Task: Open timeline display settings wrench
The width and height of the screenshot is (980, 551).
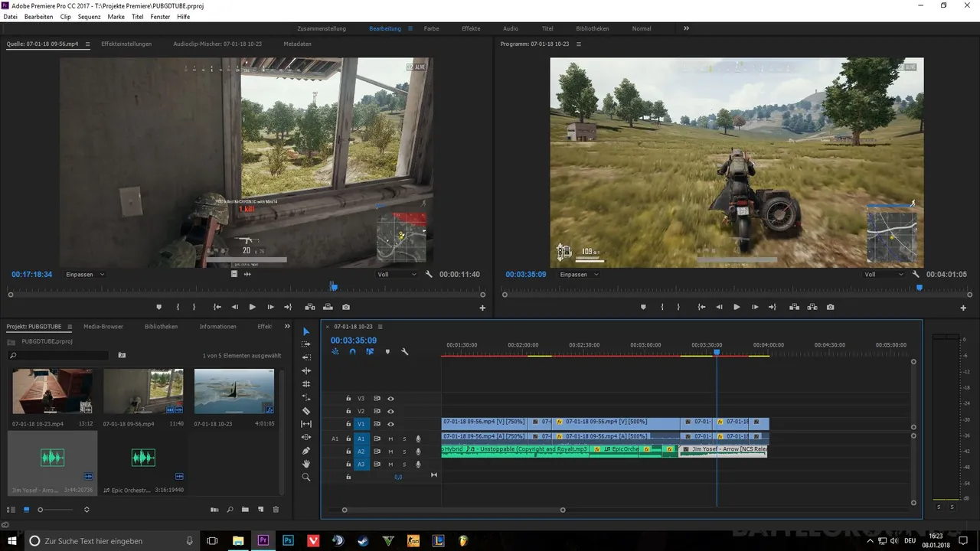Action: point(404,352)
